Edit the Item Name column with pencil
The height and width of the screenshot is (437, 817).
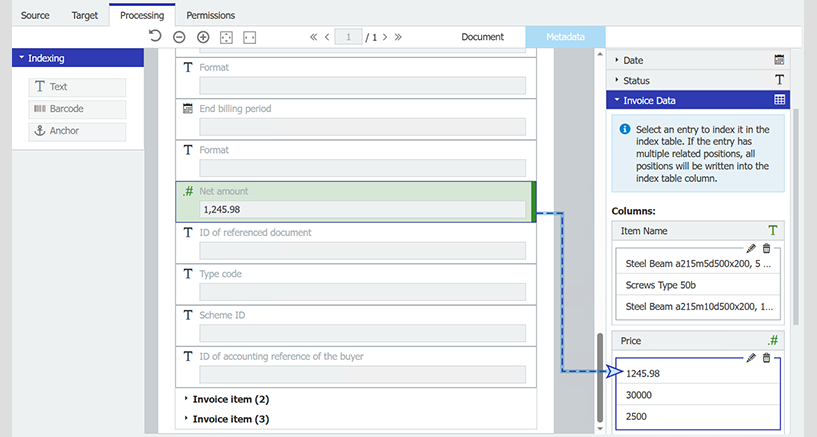751,248
